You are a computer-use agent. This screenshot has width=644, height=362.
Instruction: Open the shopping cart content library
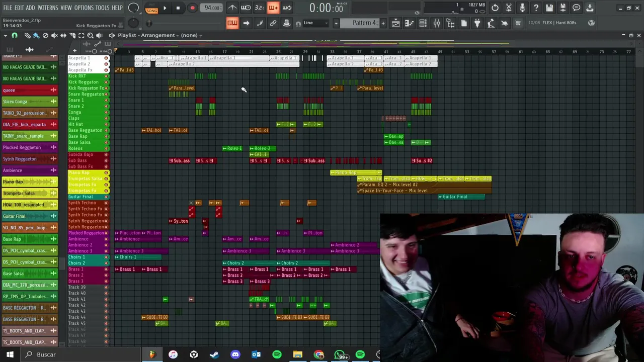(x=518, y=23)
